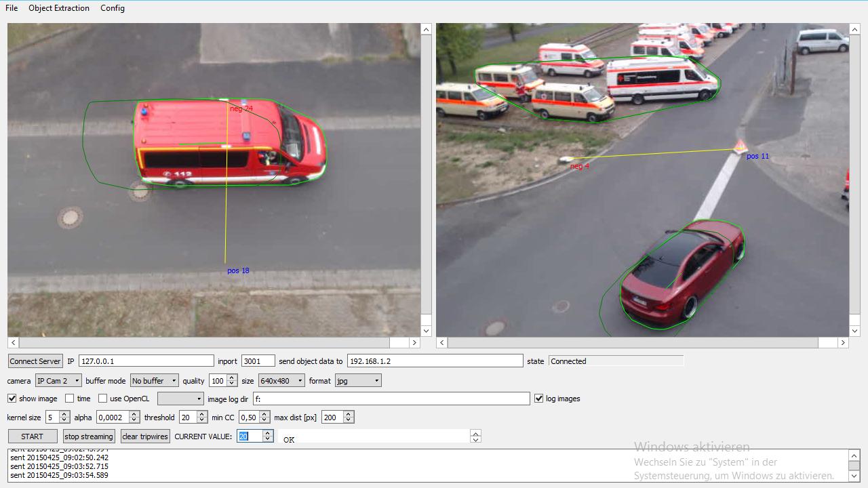This screenshot has height=488, width=868.
Task: Click scroll-down arrow of the log output
Action: tap(854, 476)
